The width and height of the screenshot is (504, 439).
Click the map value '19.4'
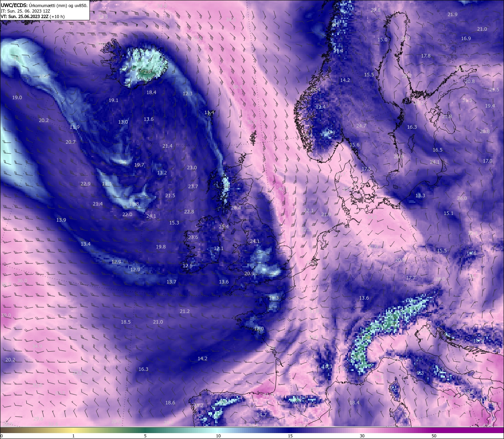[x=490, y=106]
